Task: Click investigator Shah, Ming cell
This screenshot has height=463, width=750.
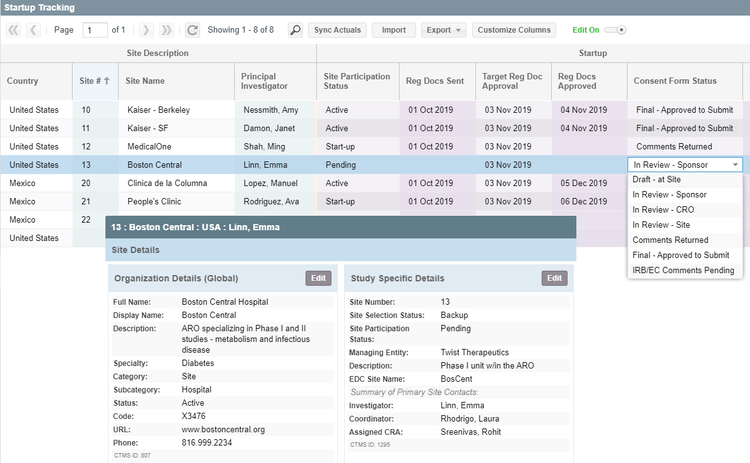Action: (276, 146)
